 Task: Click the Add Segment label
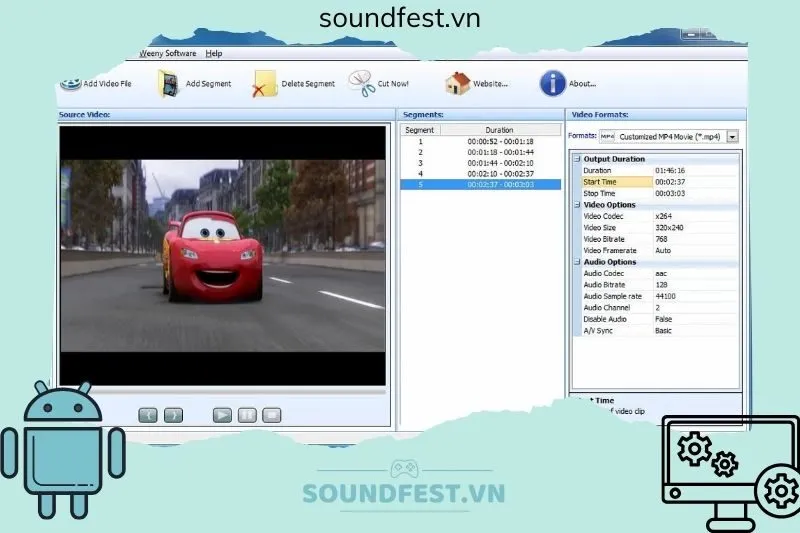208,84
